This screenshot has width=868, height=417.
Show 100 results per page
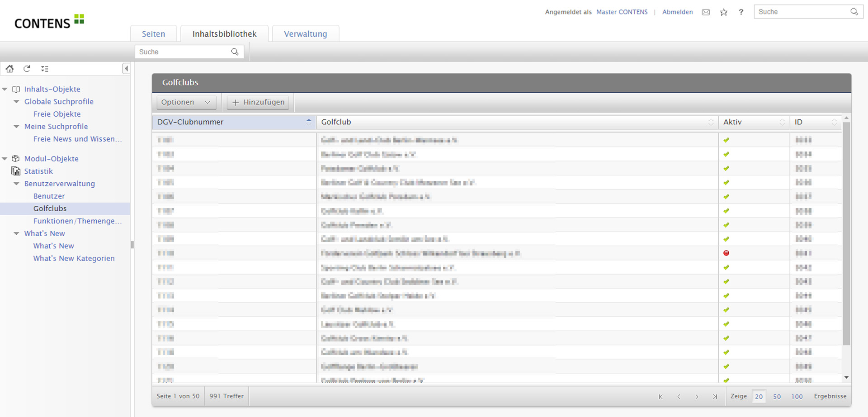tap(797, 397)
